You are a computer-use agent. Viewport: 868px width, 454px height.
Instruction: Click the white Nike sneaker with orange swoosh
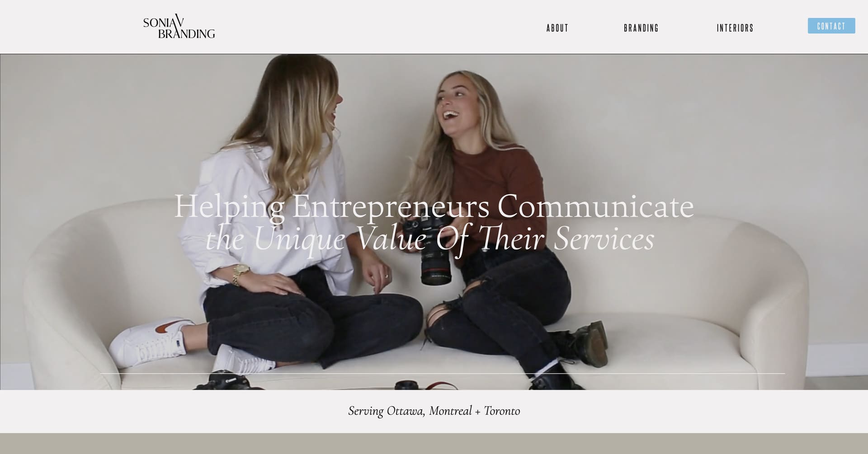coord(151,341)
